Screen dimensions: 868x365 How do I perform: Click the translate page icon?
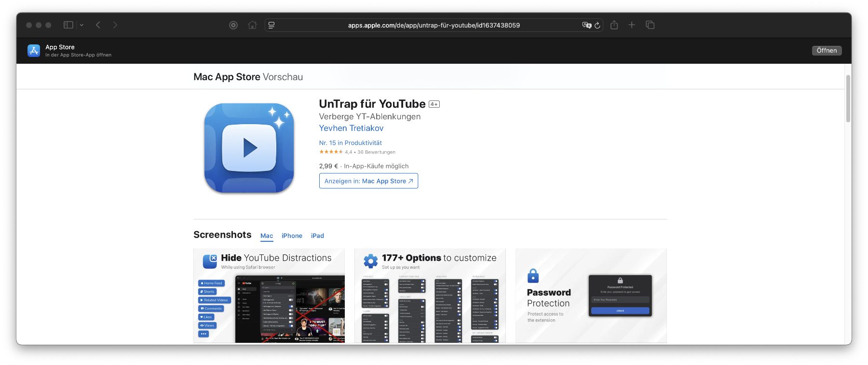[x=586, y=25]
